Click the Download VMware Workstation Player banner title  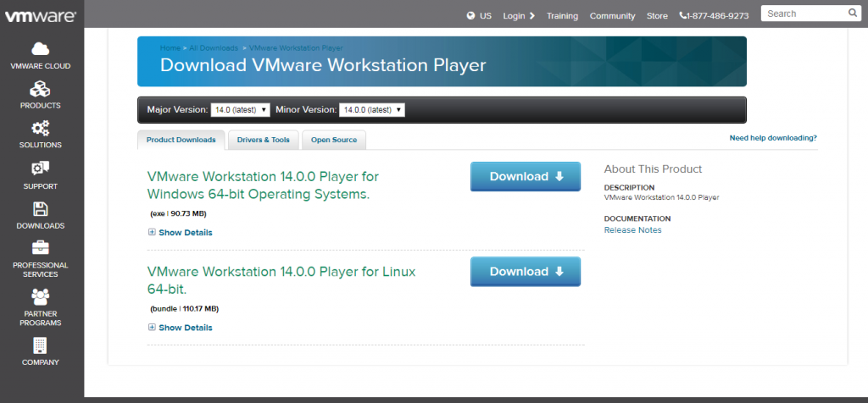click(x=323, y=64)
